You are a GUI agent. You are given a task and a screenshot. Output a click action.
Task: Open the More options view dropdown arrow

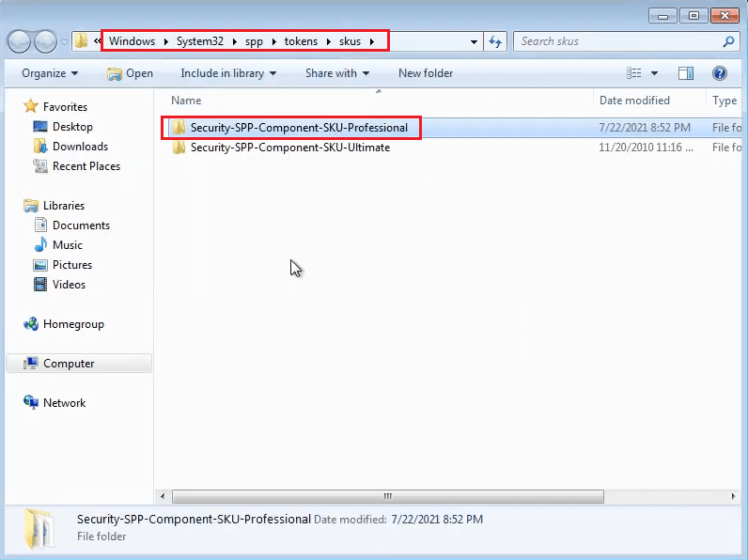pos(654,73)
